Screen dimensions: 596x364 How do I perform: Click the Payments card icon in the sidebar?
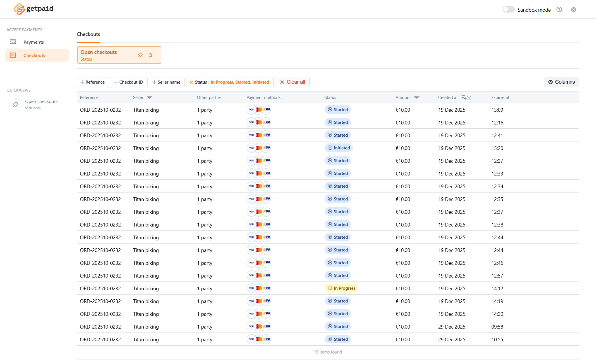(13, 42)
